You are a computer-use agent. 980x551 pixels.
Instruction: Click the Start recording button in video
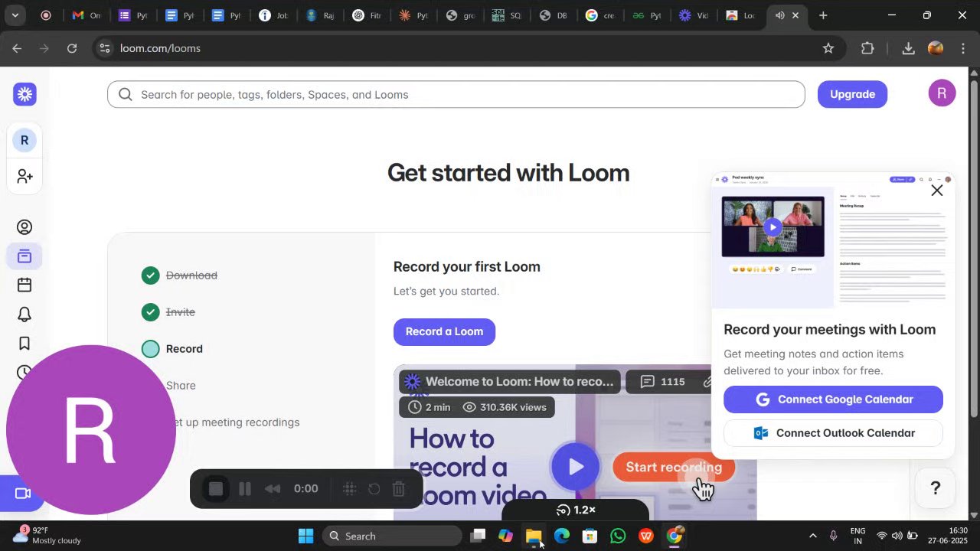point(674,467)
